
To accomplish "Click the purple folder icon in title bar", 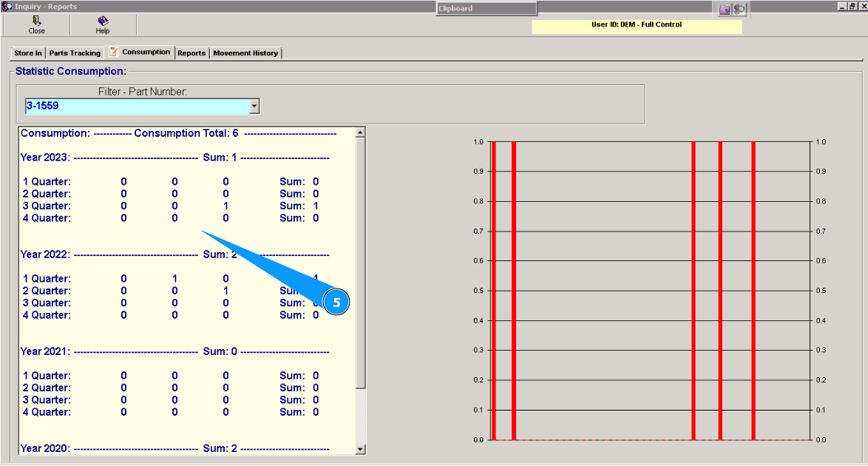I will [725, 10].
